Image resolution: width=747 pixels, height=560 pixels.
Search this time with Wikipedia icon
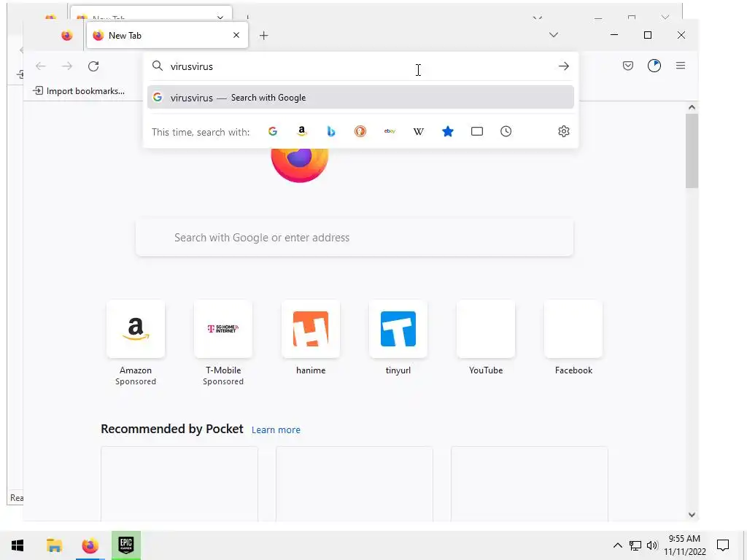point(418,131)
